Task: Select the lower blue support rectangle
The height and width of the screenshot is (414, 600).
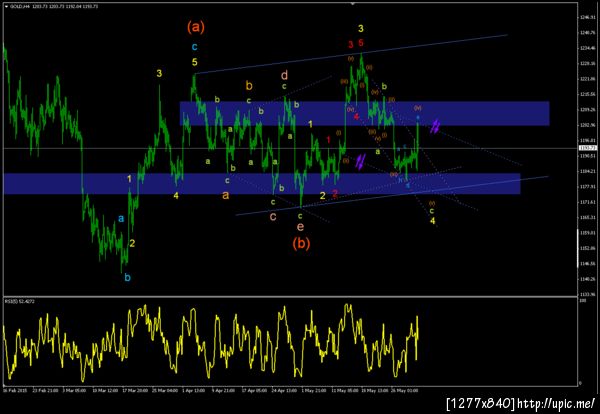Action: [x=262, y=184]
